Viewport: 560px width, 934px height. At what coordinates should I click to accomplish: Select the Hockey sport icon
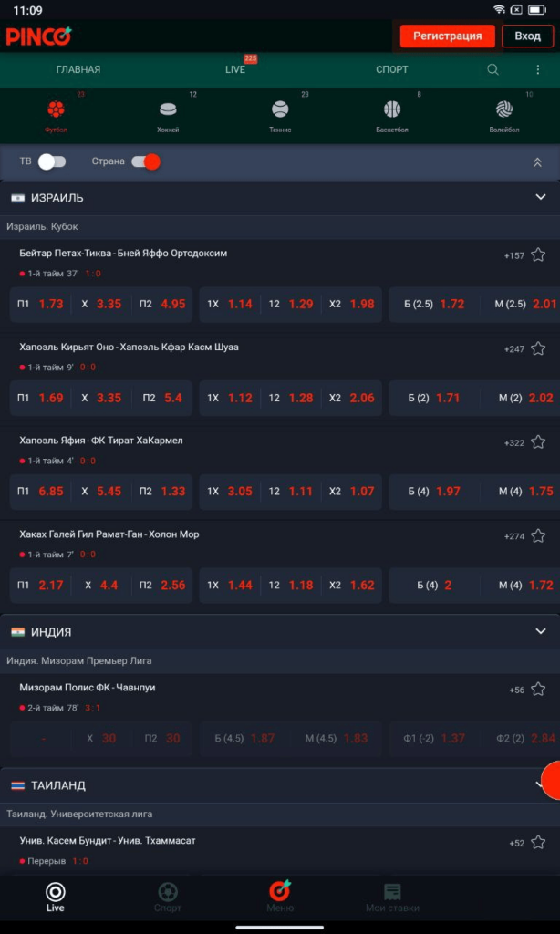coord(168,111)
